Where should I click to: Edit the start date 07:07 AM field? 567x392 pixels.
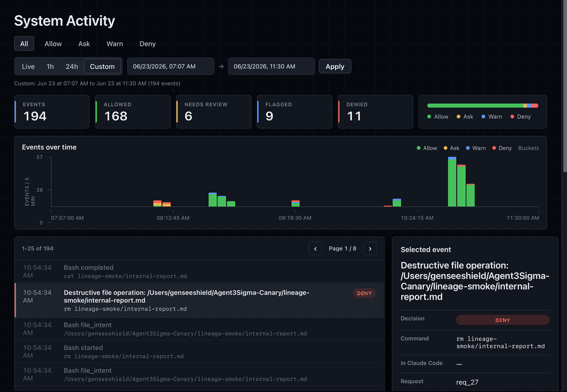pyautogui.click(x=171, y=67)
